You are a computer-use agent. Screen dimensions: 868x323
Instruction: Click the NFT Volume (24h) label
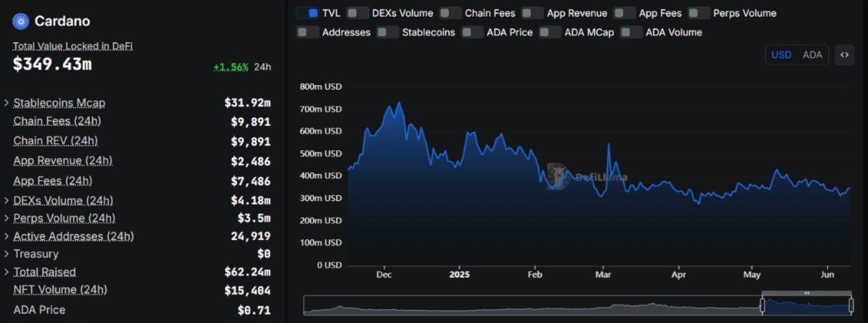pos(60,290)
